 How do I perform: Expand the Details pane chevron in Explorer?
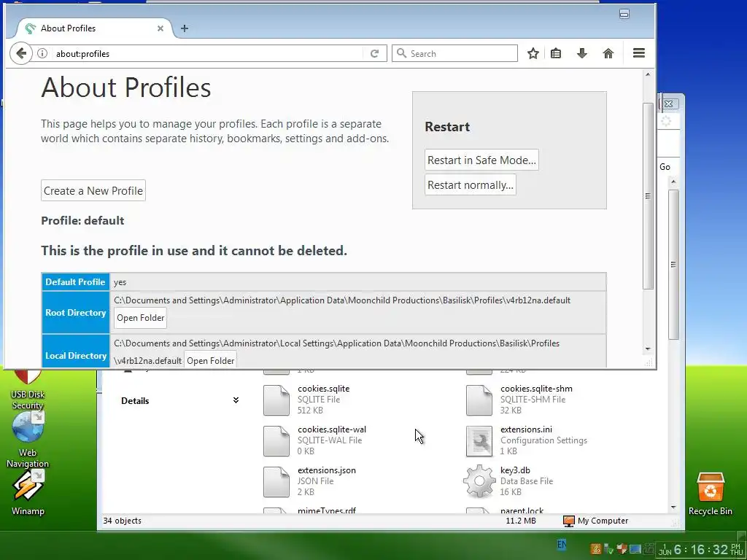pyautogui.click(x=236, y=400)
